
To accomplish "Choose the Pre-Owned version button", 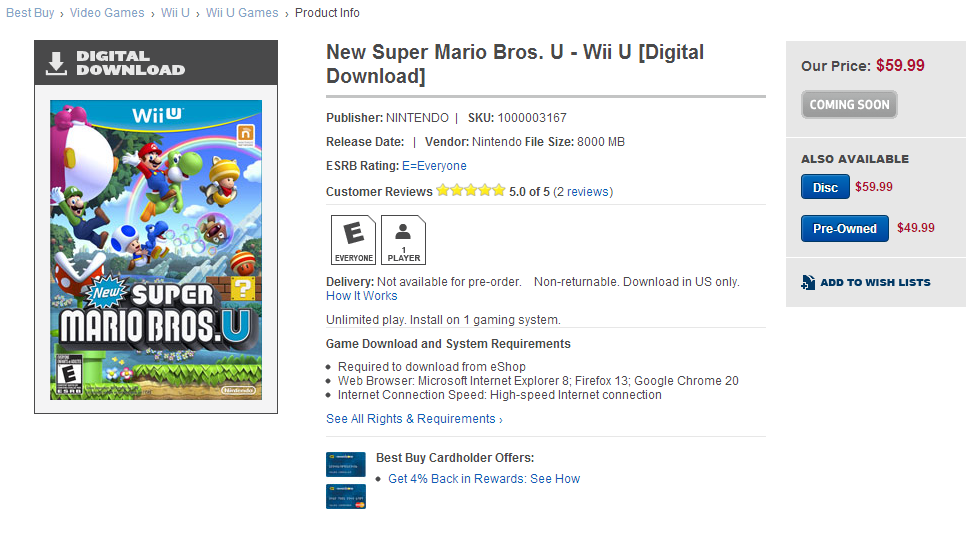I will pos(844,229).
